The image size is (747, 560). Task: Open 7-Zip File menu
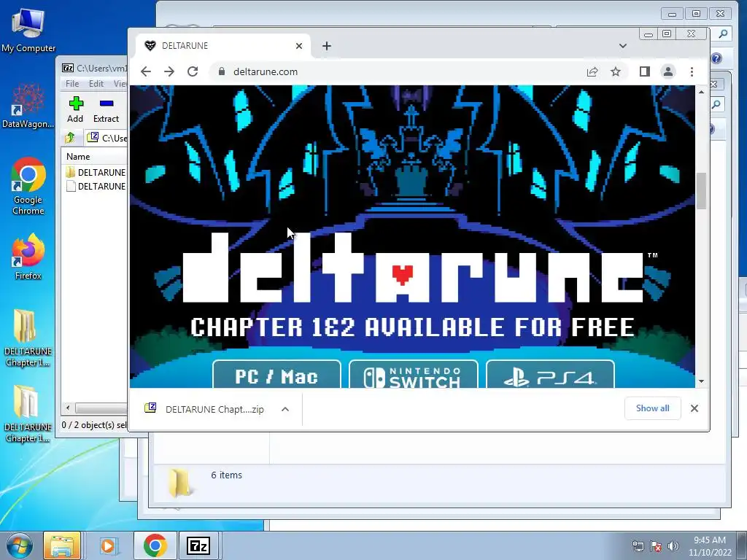[x=72, y=84]
